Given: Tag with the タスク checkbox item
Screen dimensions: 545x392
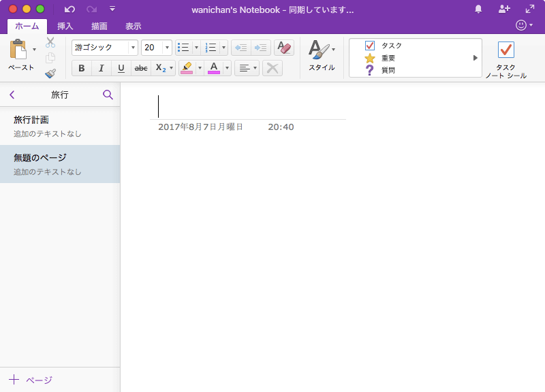Looking at the screenshot, I should click(x=384, y=46).
